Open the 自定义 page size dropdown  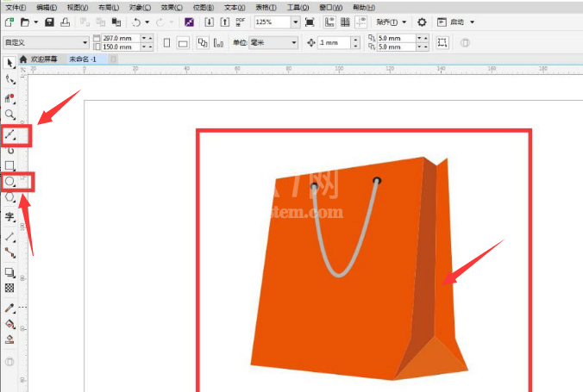pos(46,43)
